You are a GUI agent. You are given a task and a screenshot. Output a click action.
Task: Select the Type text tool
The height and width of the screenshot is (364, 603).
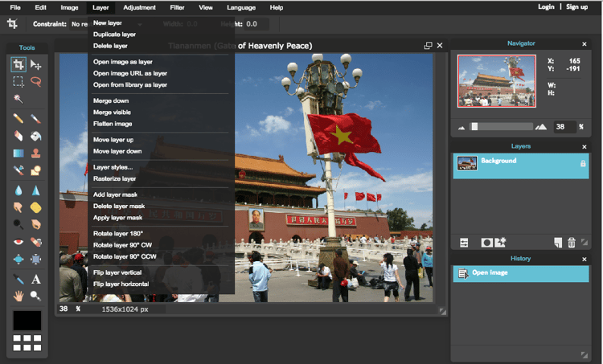(36, 279)
